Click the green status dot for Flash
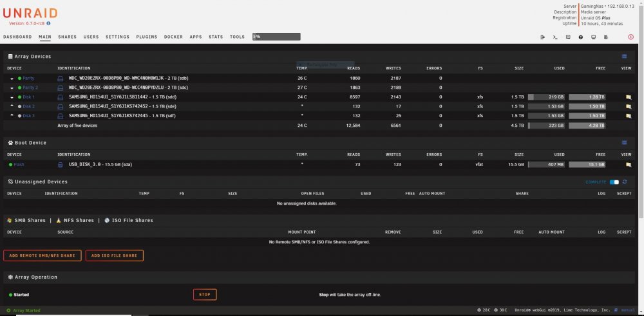Screen dimensions: 644x316 coord(11,165)
